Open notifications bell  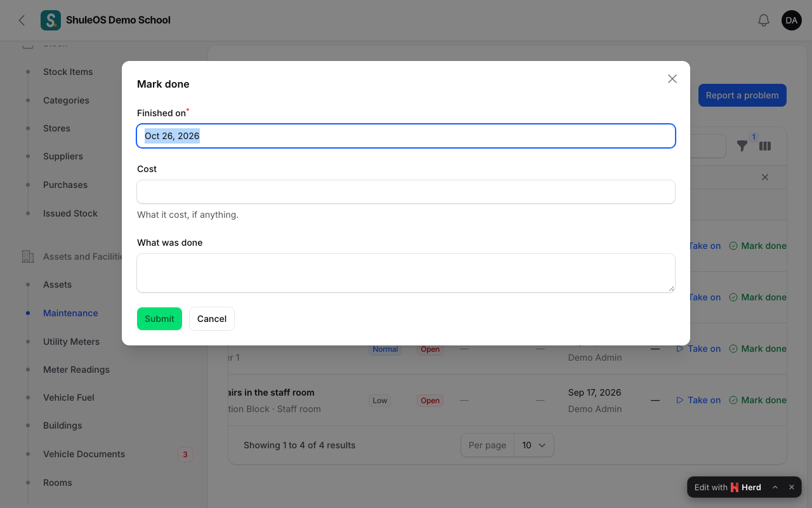[764, 20]
